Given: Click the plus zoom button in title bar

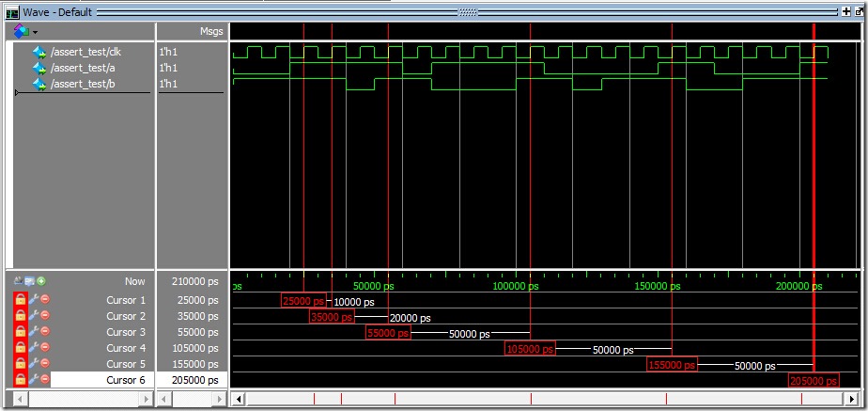Looking at the screenshot, I should click(x=845, y=11).
